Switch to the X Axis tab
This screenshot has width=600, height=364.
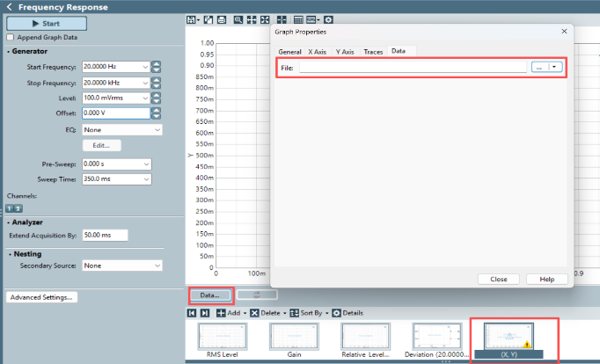click(x=318, y=52)
